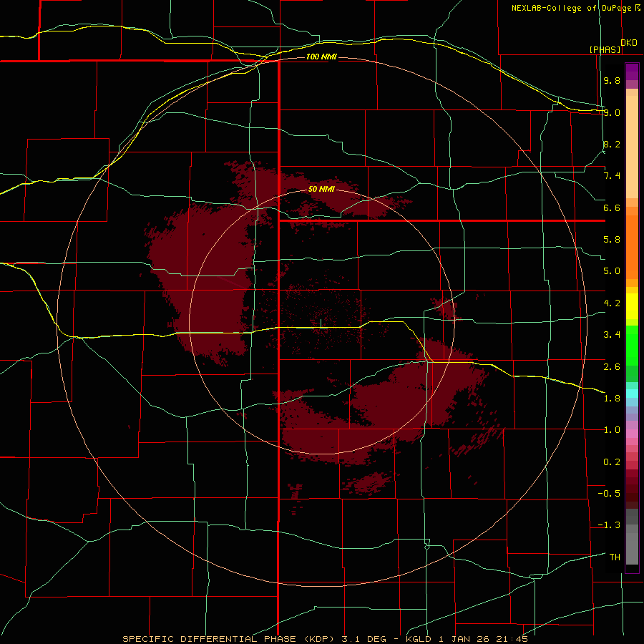Click the TH threshold label on scale

coord(615,557)
